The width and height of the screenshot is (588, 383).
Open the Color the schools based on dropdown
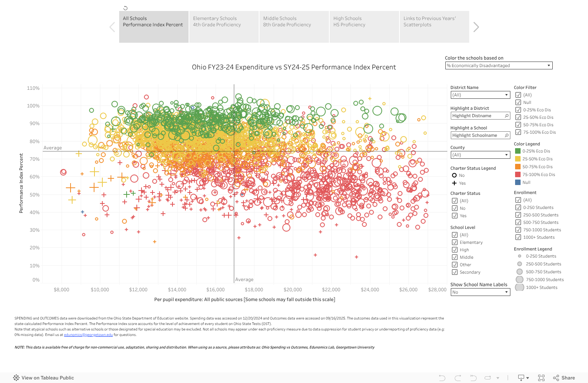pos(549,65)
